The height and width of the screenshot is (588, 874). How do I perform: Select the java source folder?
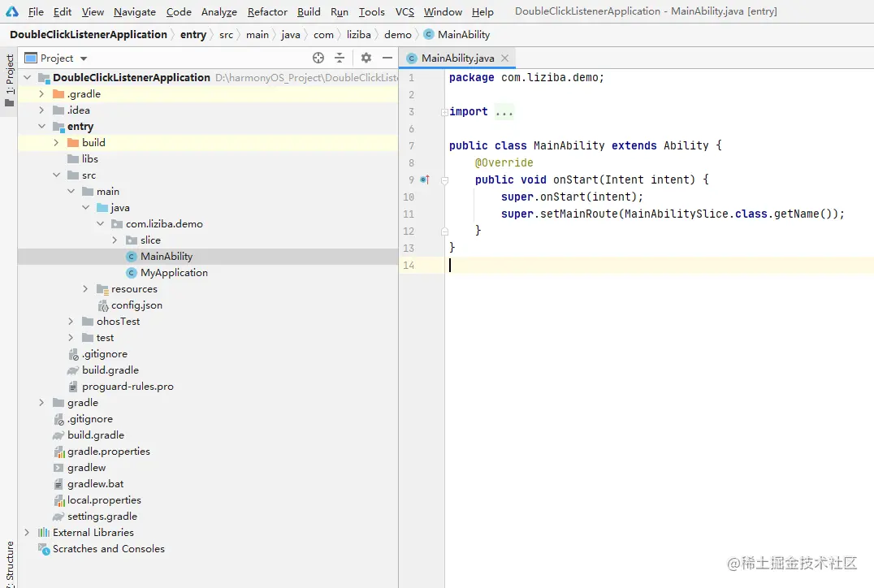[x=120, y=208]
